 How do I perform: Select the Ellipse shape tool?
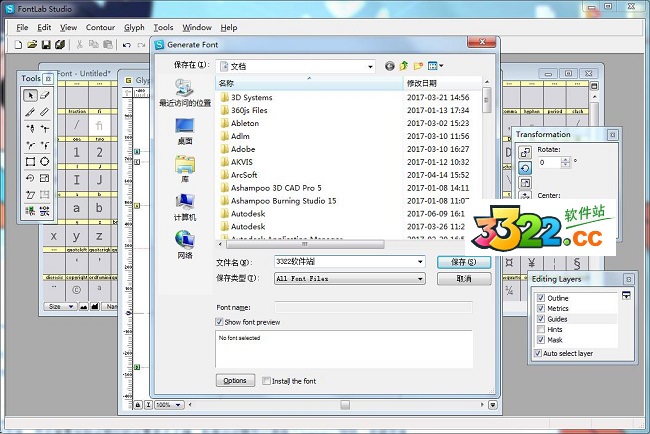coord(45,162)
